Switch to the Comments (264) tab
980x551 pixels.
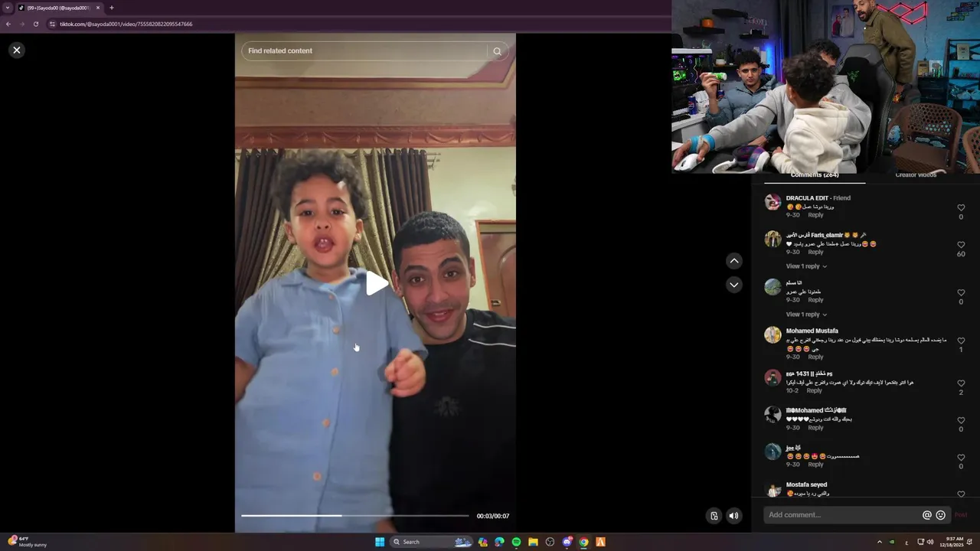[815, 175]
